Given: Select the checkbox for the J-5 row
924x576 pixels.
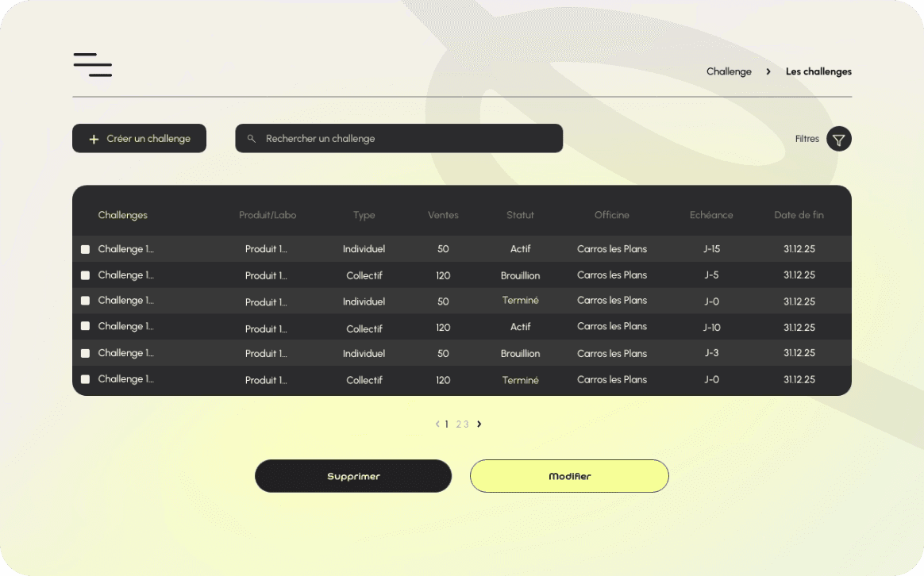Looking at the screenshot, I should coord(85,275).
